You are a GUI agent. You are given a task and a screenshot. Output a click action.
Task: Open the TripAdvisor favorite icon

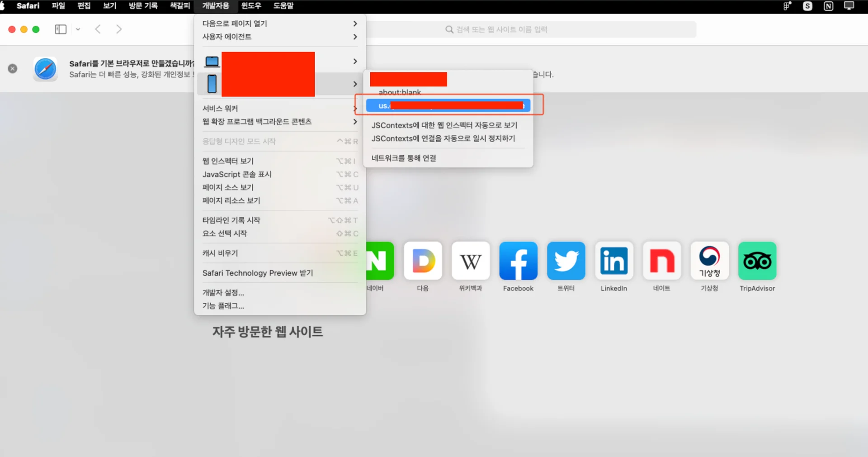tap(757, 261)
